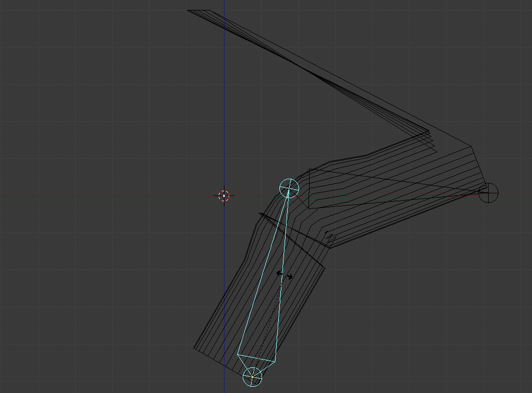This screenshot has width=532, height=393.
Task: Click the outer elbow corner of the wireframe
Action: (x=471, y=146)
